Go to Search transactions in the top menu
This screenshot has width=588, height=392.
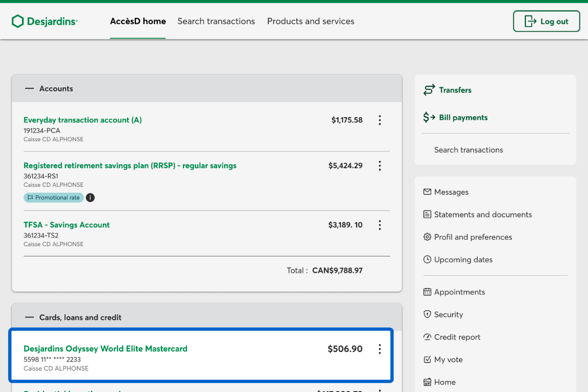pos(216,21)
